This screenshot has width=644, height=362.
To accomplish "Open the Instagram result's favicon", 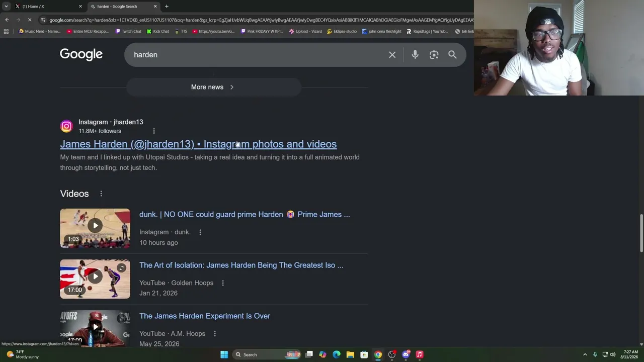I will coord(66,126).
